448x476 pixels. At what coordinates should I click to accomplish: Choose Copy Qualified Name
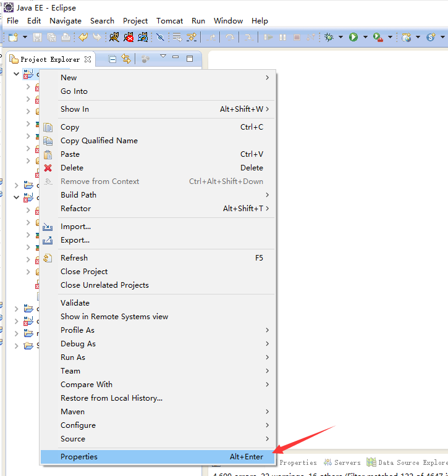pos(158,141)
